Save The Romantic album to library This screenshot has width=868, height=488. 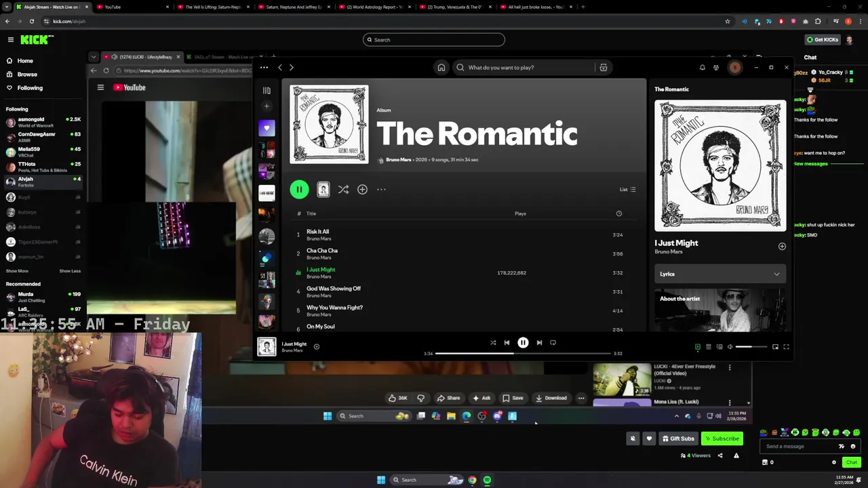click(362, 190)
